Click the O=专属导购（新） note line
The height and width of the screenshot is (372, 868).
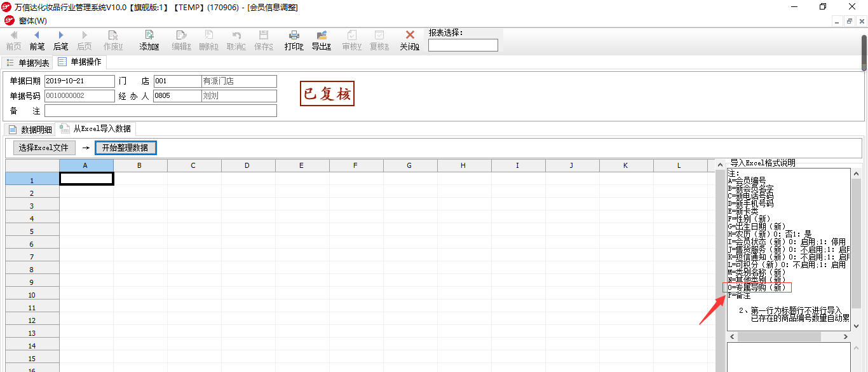(x=757, y=287)
